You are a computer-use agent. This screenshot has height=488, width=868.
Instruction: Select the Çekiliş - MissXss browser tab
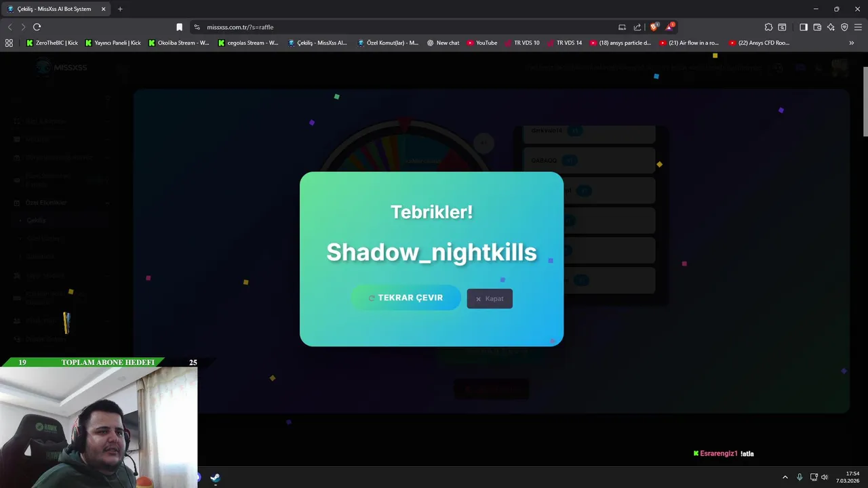pos(54,9)
